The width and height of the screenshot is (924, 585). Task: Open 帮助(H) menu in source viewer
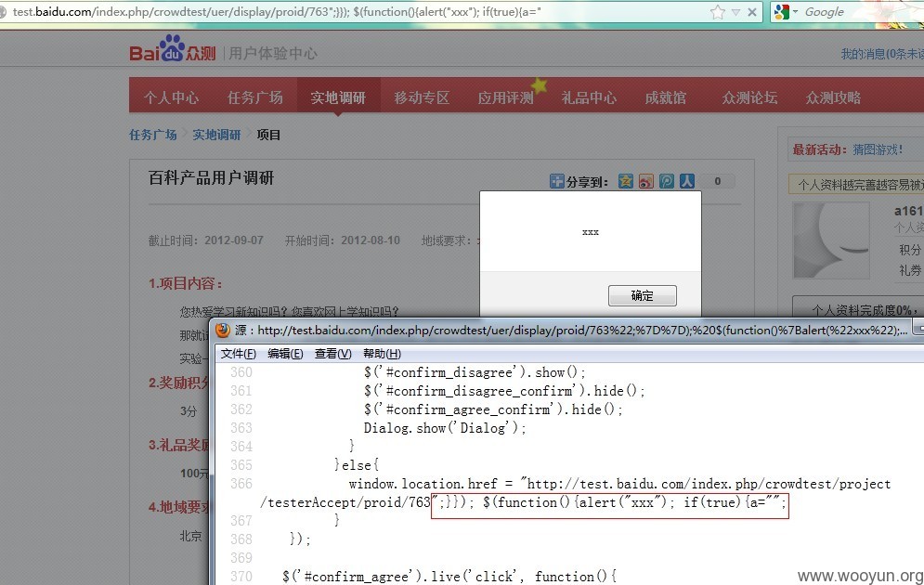point(382,354)
